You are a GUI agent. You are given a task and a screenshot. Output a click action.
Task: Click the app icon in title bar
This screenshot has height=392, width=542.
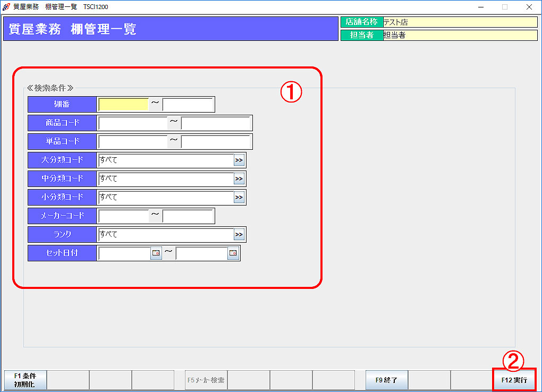(x=6, y=7)
